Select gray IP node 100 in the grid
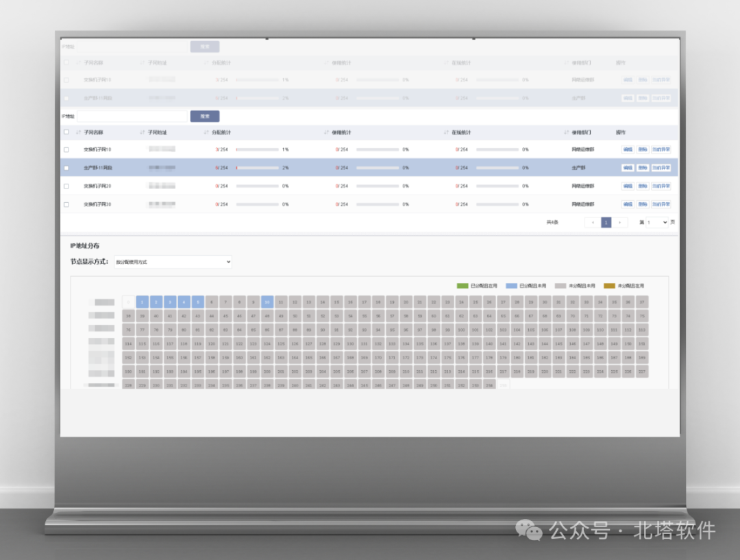740x560 pixels. click(x=462, y=330)
